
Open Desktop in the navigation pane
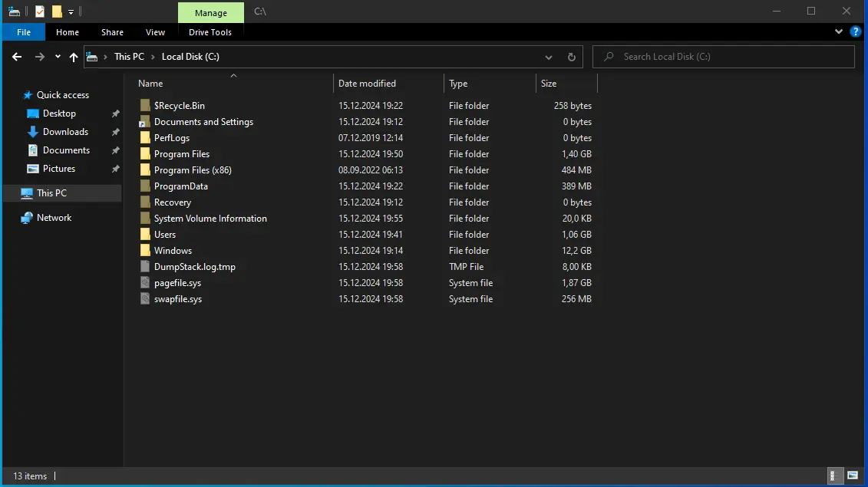tap(59, 113)
